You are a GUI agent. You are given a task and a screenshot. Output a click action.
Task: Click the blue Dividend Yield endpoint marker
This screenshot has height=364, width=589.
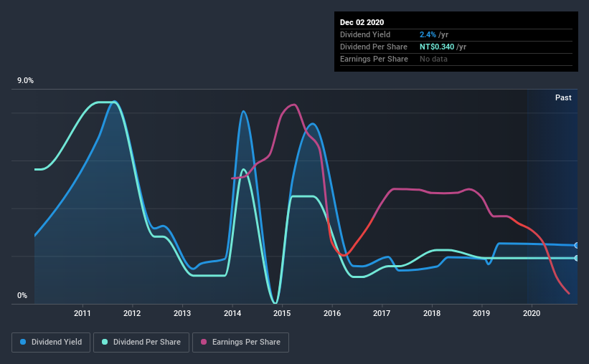(x=577, y=246)
